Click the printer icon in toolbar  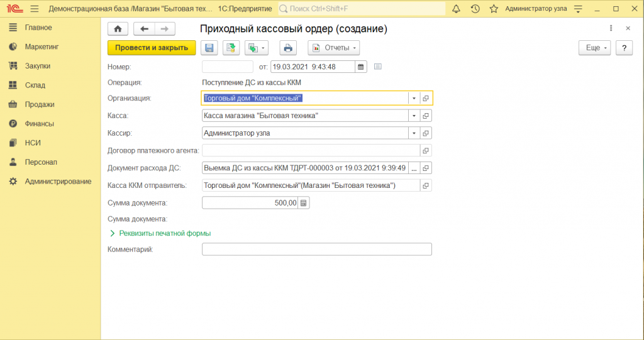(287, 48)
